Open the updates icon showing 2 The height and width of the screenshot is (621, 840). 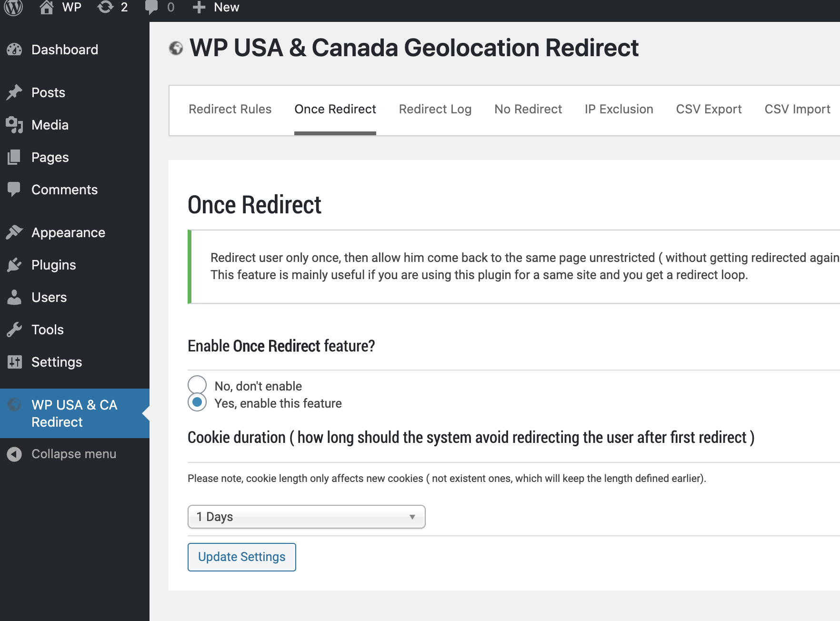105,7
